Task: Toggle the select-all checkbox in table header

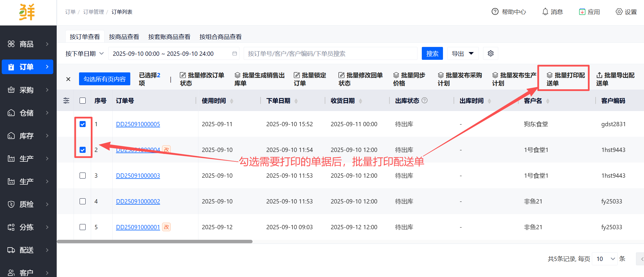Action: click(x=82, y=101)
